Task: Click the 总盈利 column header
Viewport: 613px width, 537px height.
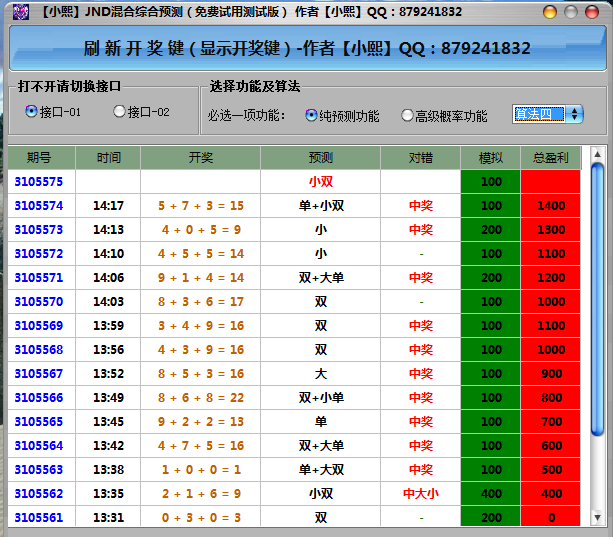Action: [550, 158]
